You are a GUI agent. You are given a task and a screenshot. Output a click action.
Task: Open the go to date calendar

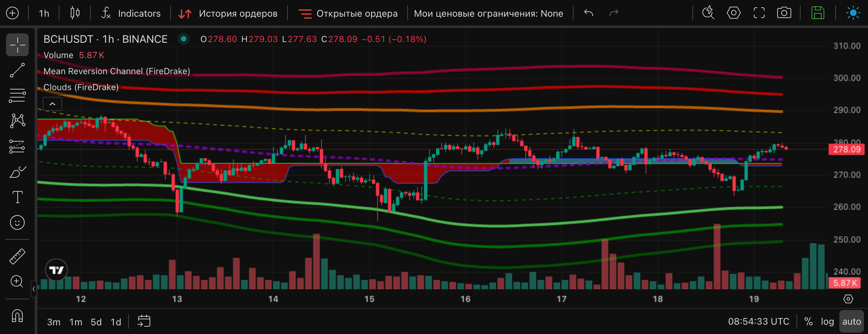pos(144,321)
